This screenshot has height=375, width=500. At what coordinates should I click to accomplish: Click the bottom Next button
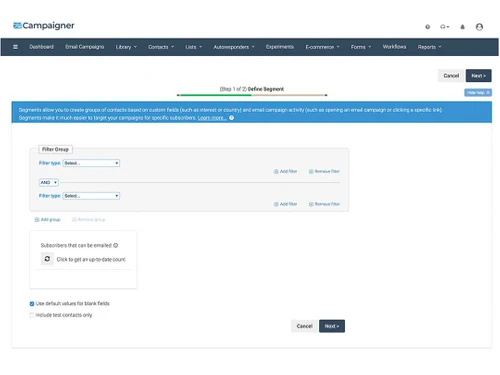point(332,326)
